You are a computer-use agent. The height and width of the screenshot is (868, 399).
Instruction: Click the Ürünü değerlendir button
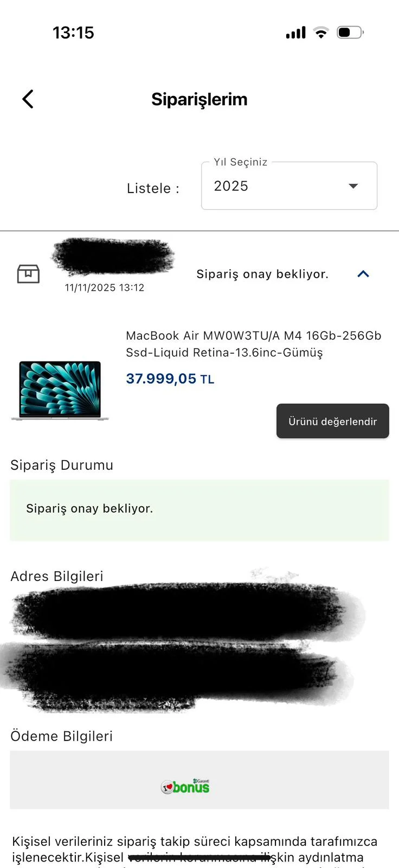coord(333,421)
